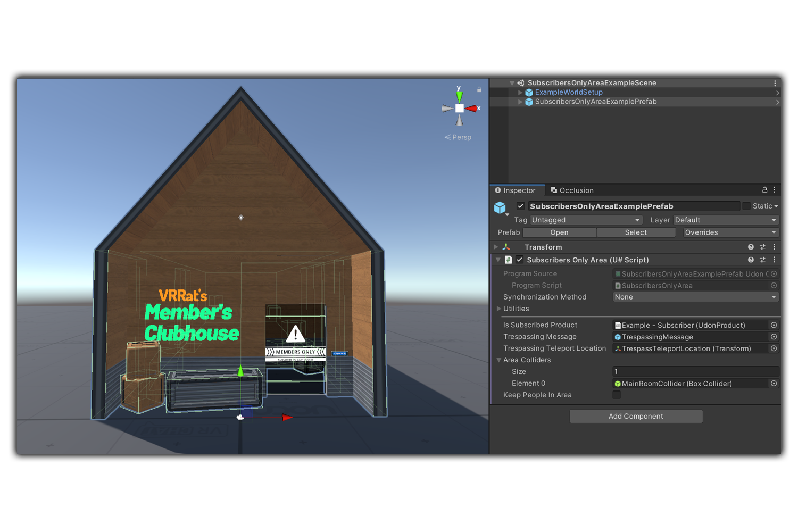Switch to the Occlusion tab
This screenshot has width=798, height=532.
pos(572,190)
